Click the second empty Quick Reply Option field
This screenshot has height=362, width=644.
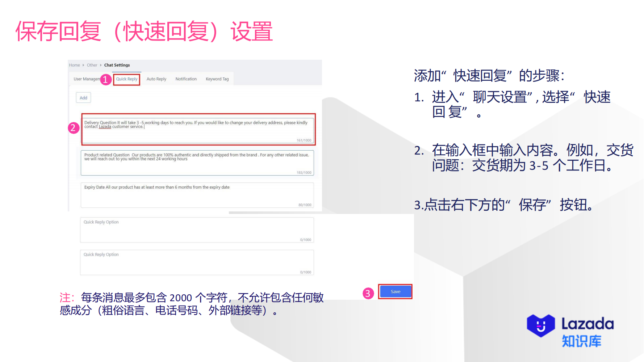click(x=197, y=262)
